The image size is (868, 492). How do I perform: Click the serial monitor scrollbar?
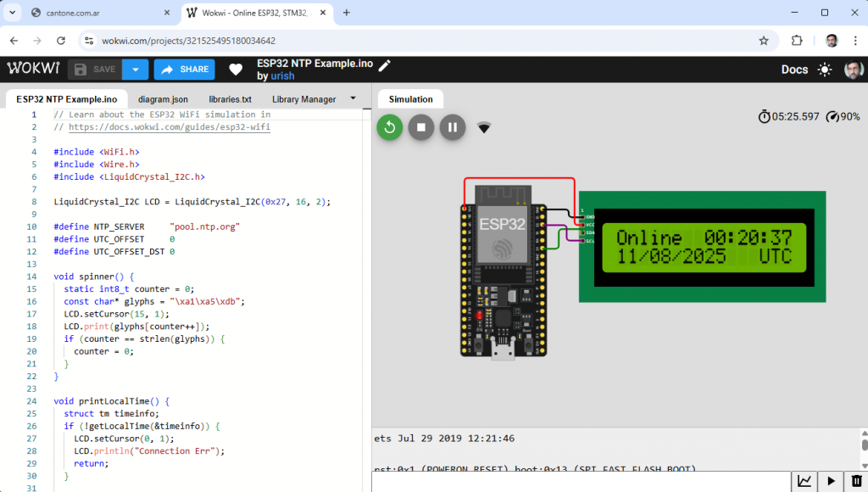[x=864, y=450]
